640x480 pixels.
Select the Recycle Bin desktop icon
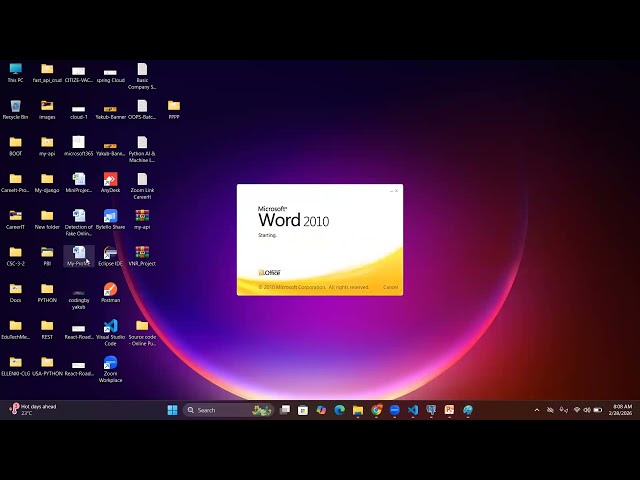click(16, 110)
